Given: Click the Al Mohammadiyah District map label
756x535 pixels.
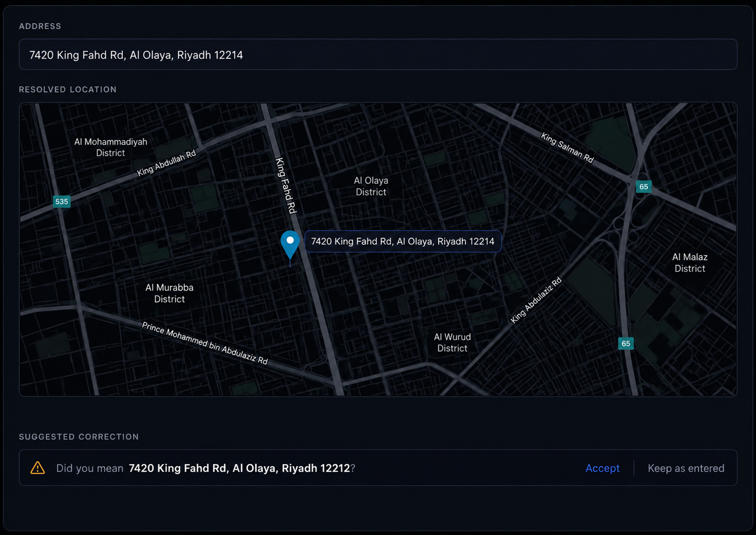Looking at the screenshot, I should coord(111,147).
